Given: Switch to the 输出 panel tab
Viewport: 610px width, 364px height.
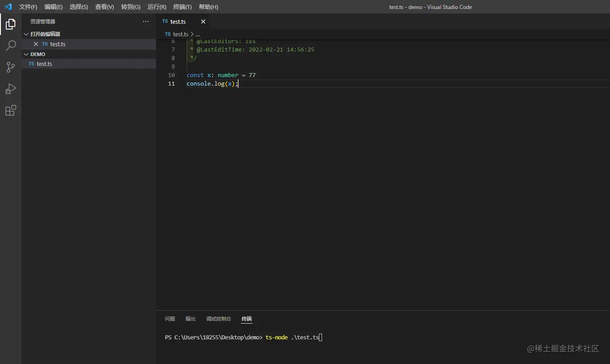Looking at the screenshot, I should coord(191,319).
